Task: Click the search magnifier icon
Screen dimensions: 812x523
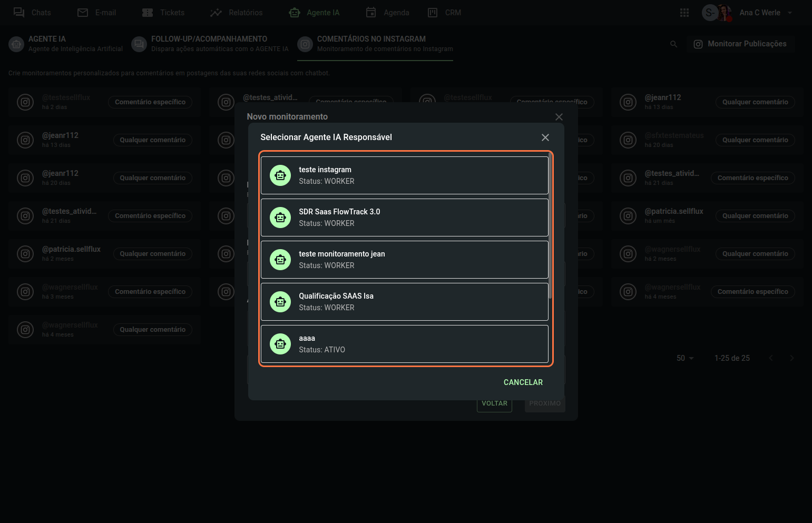Action: point(673,44)
